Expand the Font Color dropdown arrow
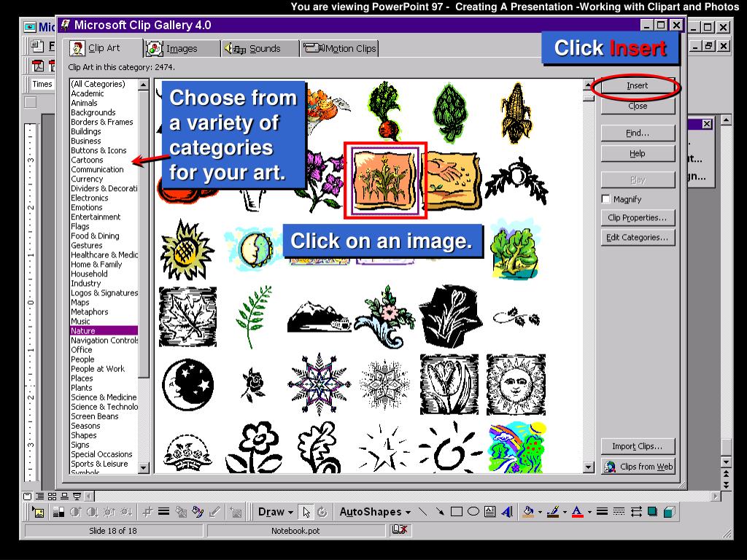The width and height of the screenshot is (747, 560). coord(589,512)
